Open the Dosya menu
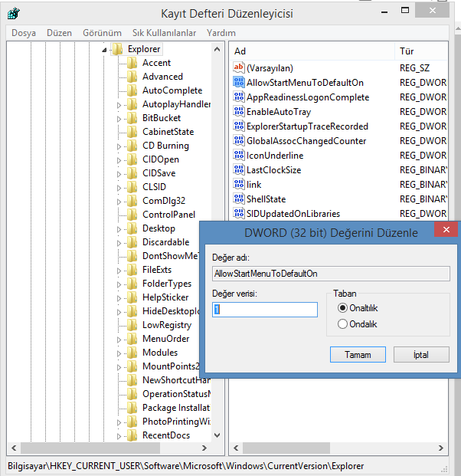 point(24,33)
